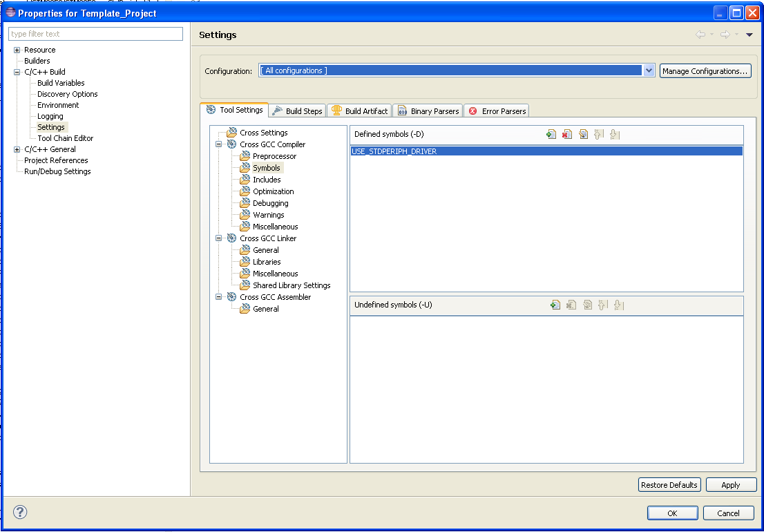This screenshot has width=764, height=532.
Task: Edit the selected defined symbol
Action: coord(583,135)
